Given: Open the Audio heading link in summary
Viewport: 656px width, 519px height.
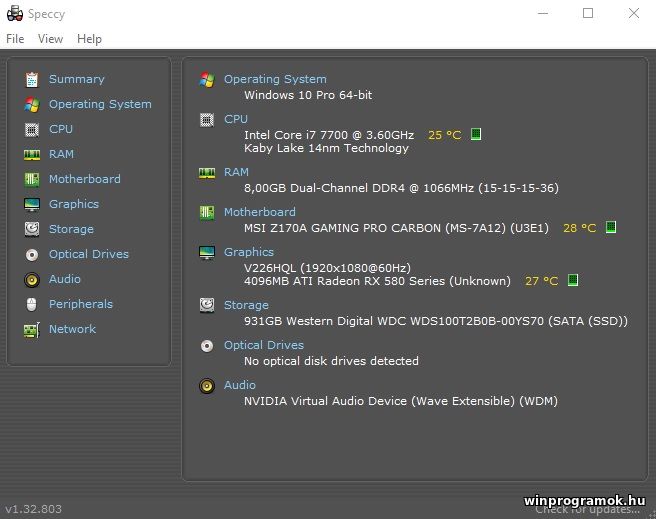Looking at the screenshot, I should pos(239,385).
